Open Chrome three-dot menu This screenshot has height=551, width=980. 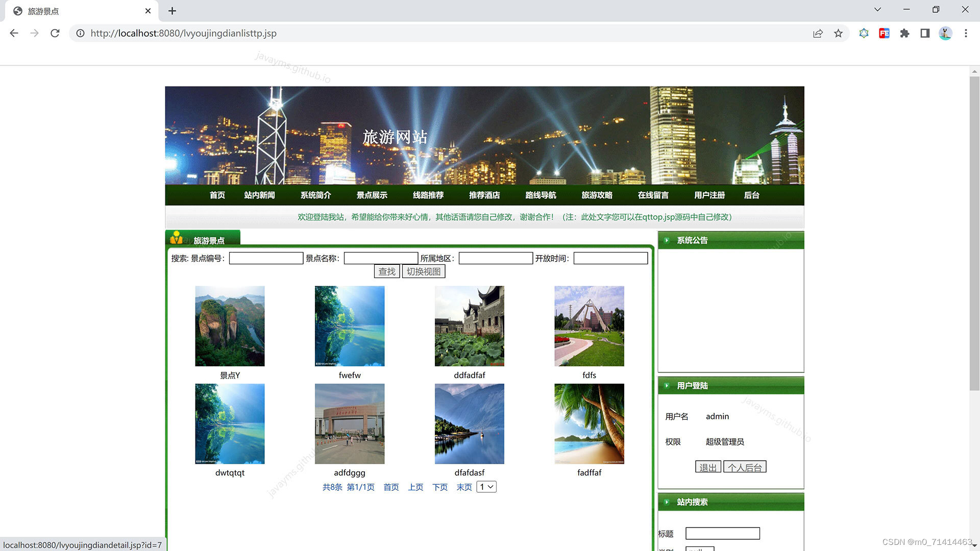[966, 33]
